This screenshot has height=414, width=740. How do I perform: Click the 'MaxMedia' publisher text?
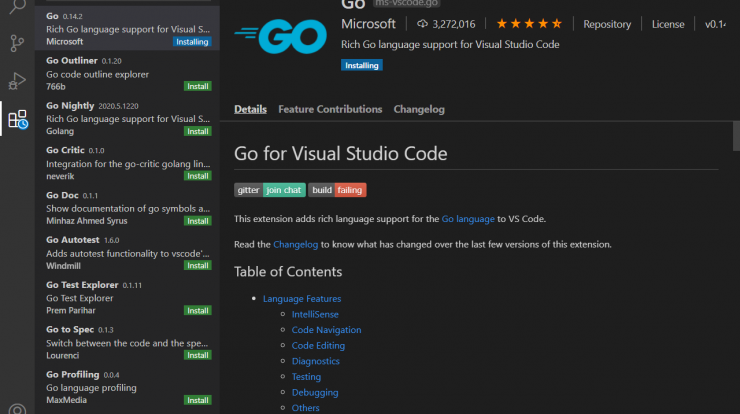pyautogui.click(x=67, y=400)
